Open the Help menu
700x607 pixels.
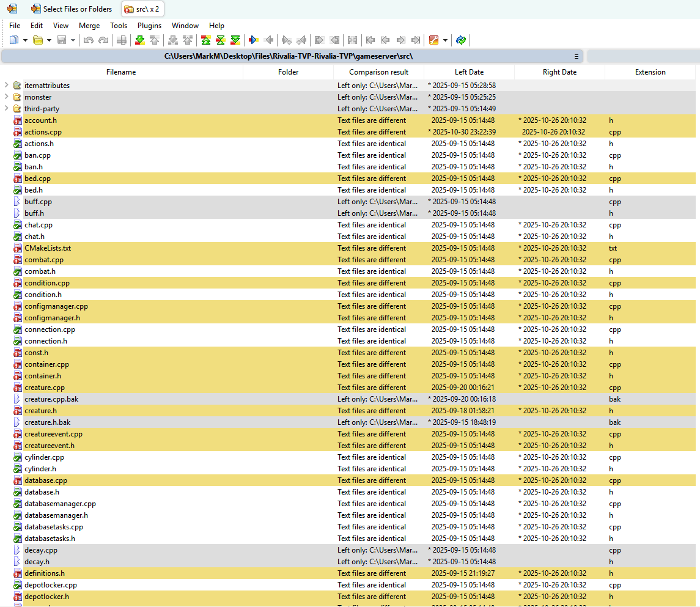[x=216, y=26]
